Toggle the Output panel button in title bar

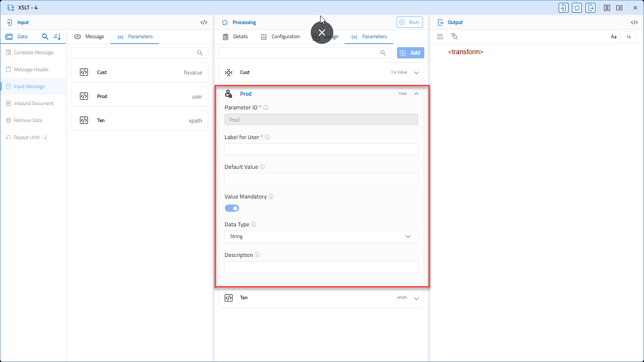coord(590,8)
